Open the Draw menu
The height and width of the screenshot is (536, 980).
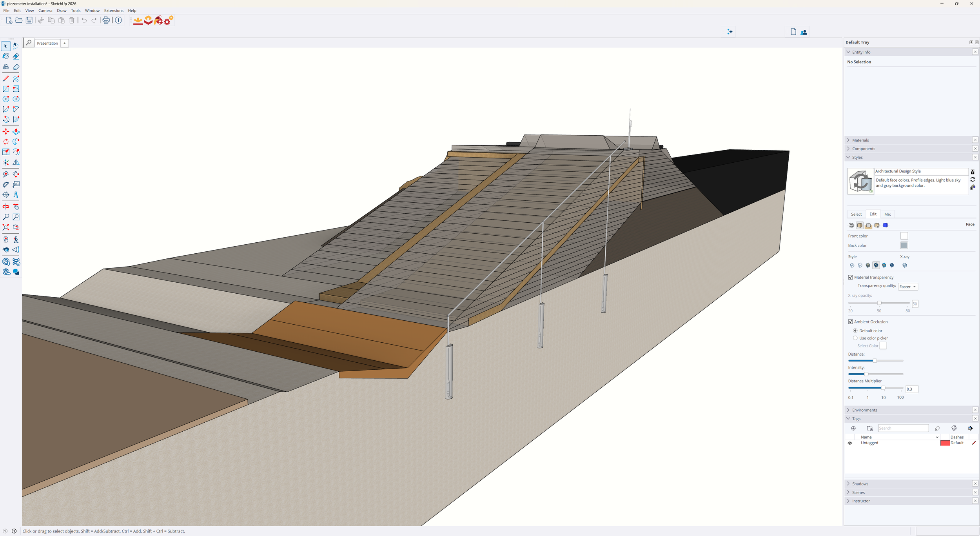coord(62,11)
